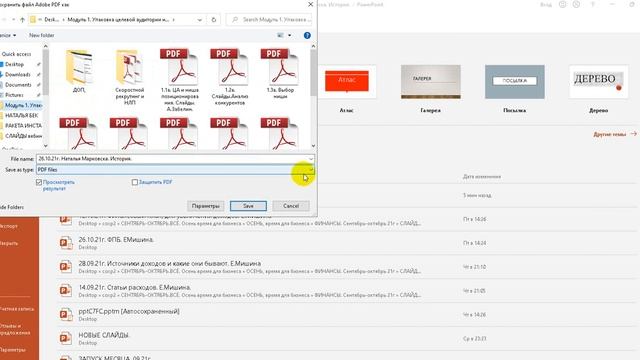
Task: Select Downloads in Quick access
Action: click(x=18, y=75)
